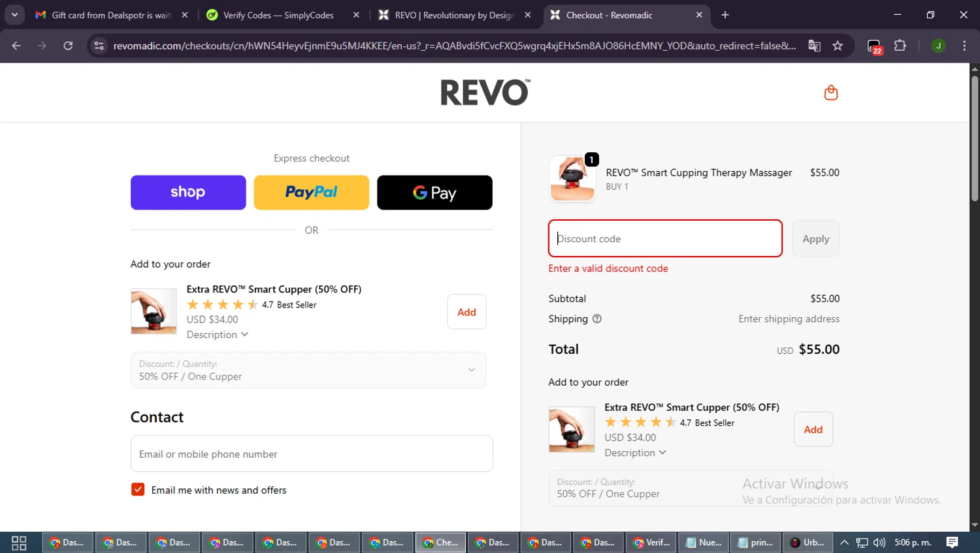Click Extra Smart Cupper thumbnail above Contact
Viewport: 980px width, 553px height.
tap(154, 311)
